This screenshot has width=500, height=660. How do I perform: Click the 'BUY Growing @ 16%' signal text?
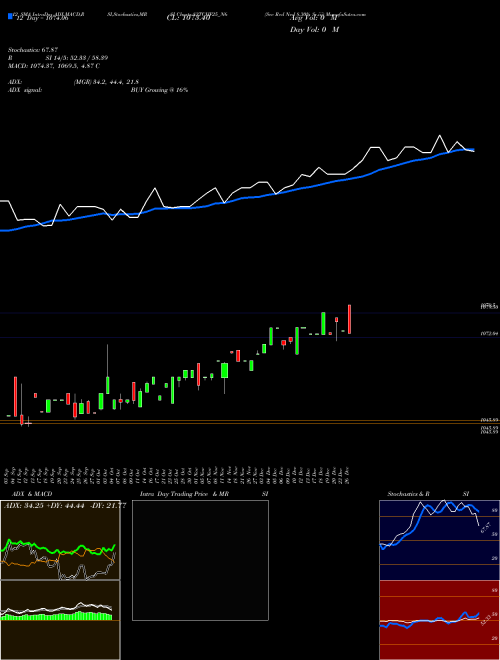click(159, 90)
